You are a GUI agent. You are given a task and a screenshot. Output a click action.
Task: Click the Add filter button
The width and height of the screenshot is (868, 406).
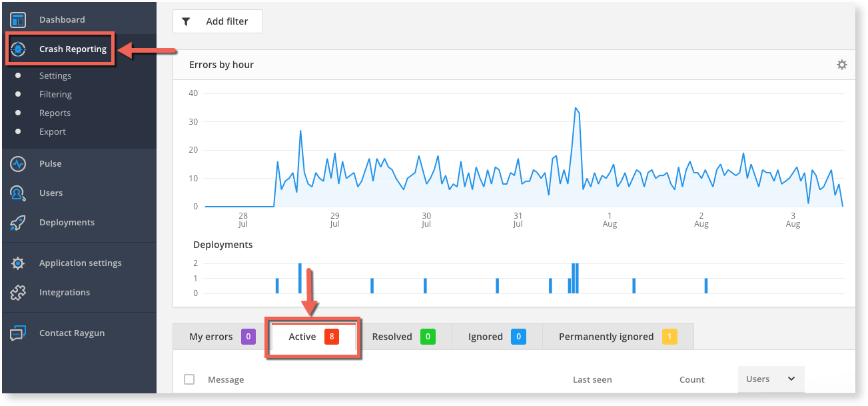218,21
